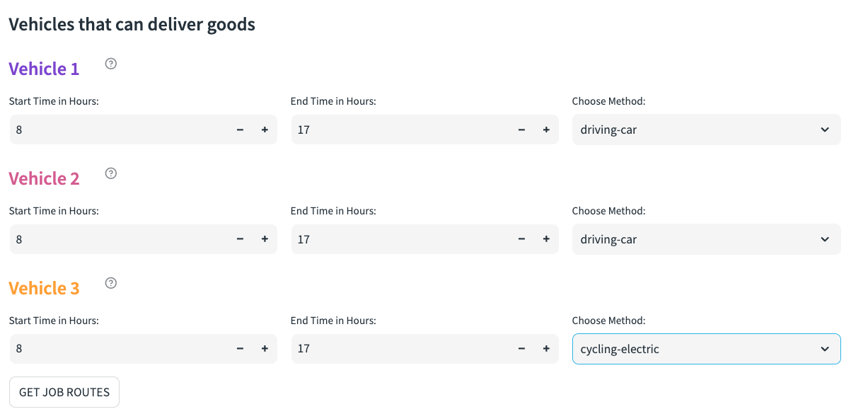
Task: Open Vehicle 2 Choose Method dropdown
Action: point(706,239)
